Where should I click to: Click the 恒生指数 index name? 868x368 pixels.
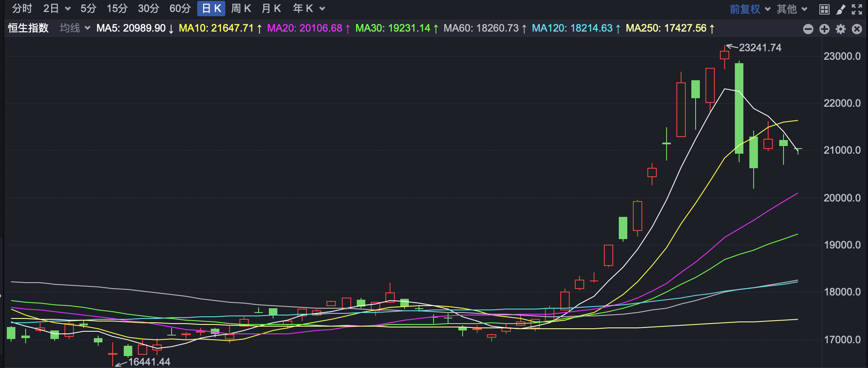(x=29, y=28)
